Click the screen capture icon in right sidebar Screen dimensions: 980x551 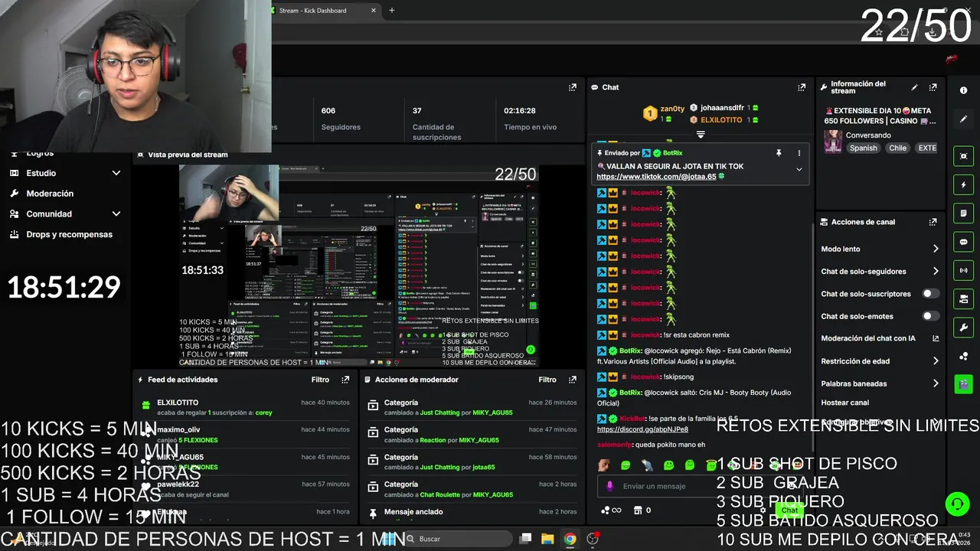pyautogui.click(x=963, y=156)
